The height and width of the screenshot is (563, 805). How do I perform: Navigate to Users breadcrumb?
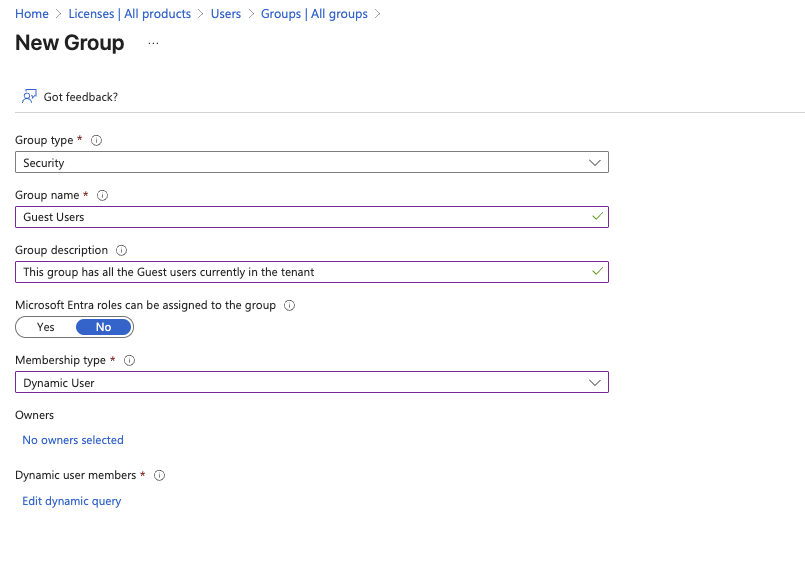coord(226,14)
